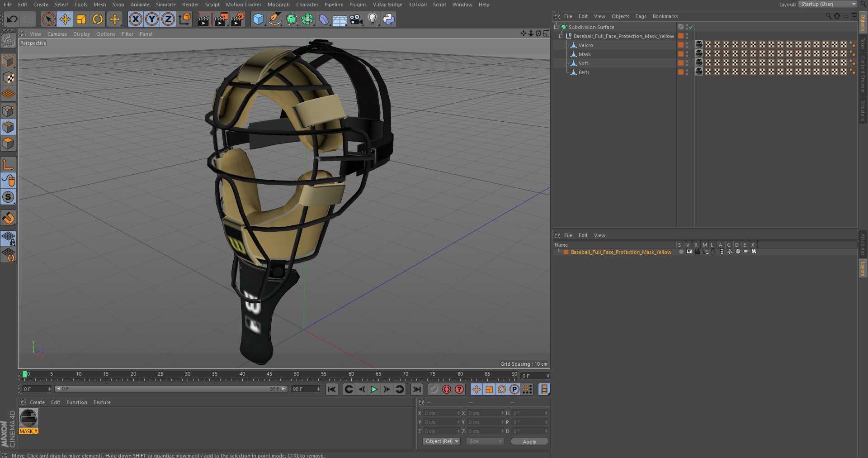Open the Mesh menu
Image resolution: width=868 pixels, height=458 pixels.
[x=99, y=5]
